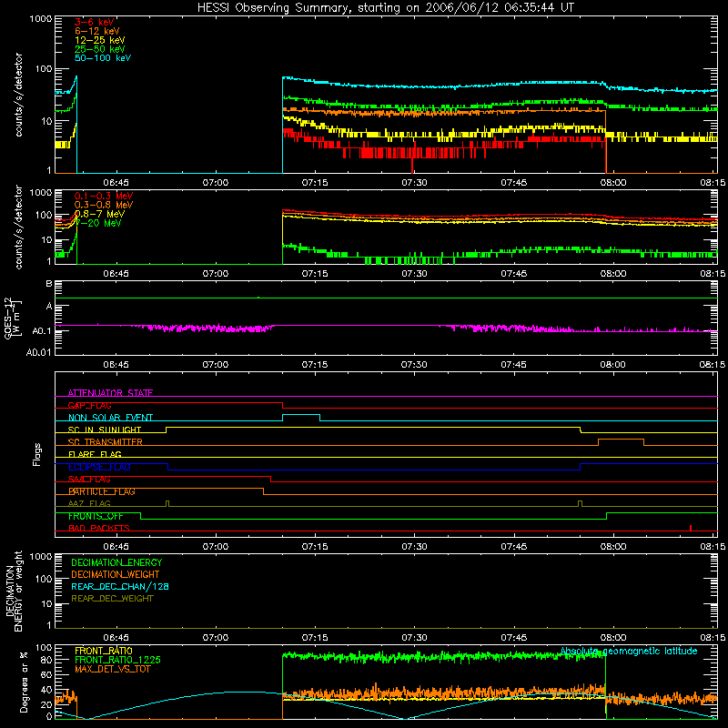The image size is (728, 728).
Task: Click the NON_SOLAR_EVENT flag label
Action: click(x=110, y=418)
